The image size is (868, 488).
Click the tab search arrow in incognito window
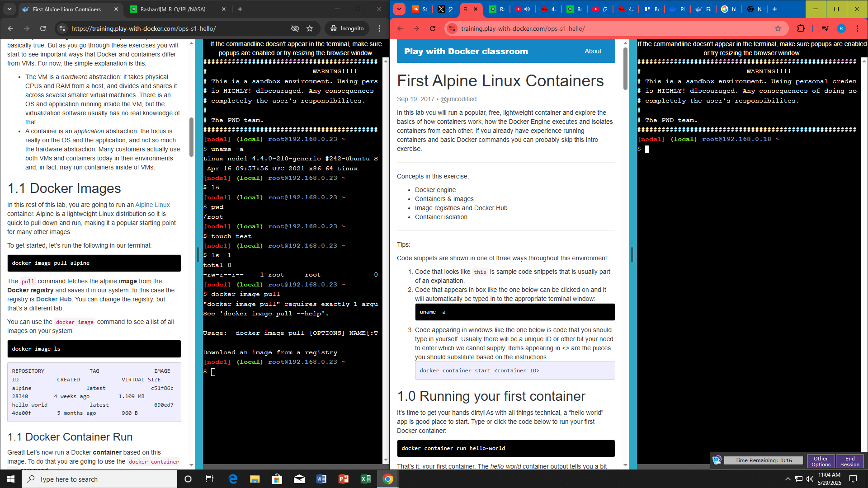click(9, 9)
